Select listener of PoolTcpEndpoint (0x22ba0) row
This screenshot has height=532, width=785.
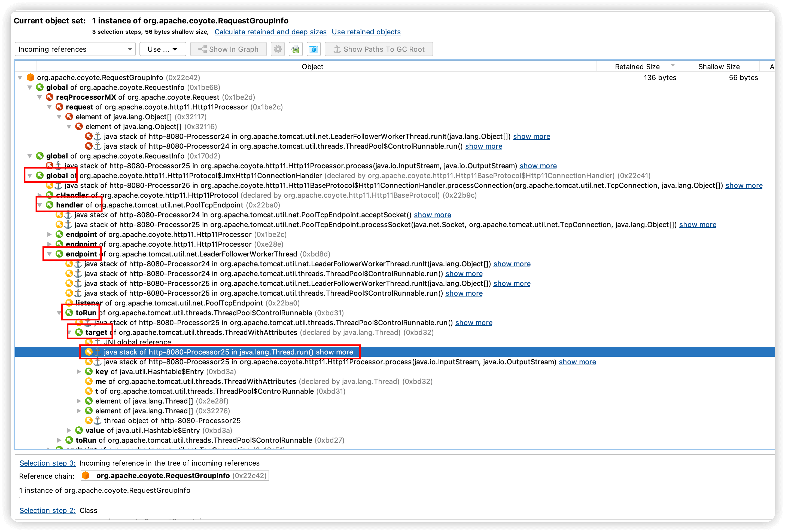395,303
